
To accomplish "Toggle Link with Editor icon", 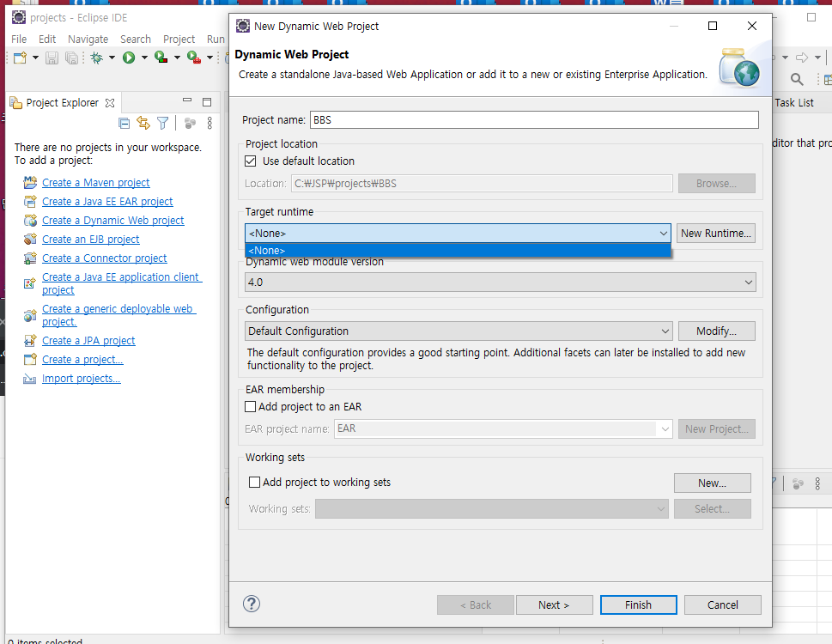I will coord(143,123).
